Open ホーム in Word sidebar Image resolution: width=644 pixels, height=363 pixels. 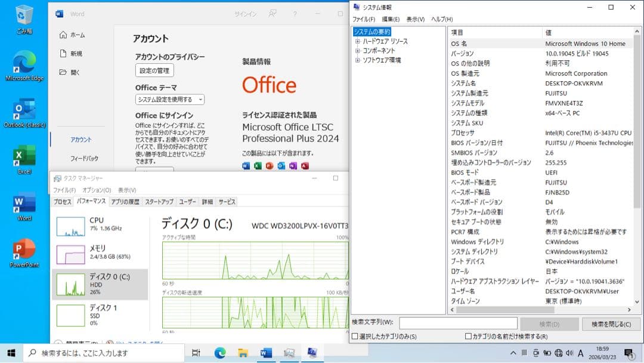[72, 35]
